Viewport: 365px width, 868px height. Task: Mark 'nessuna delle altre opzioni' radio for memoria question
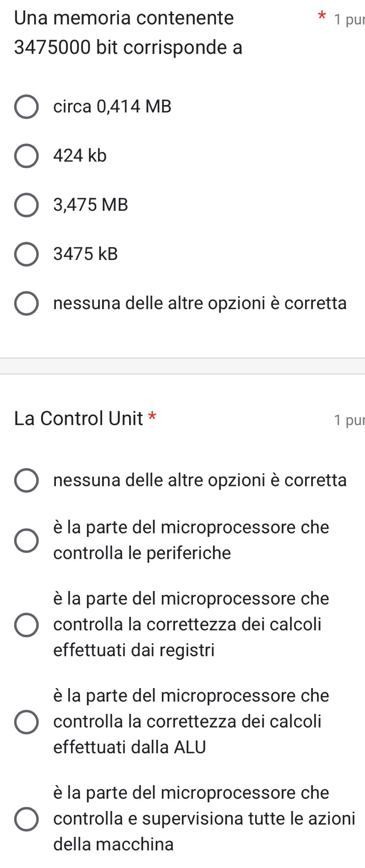26,304
